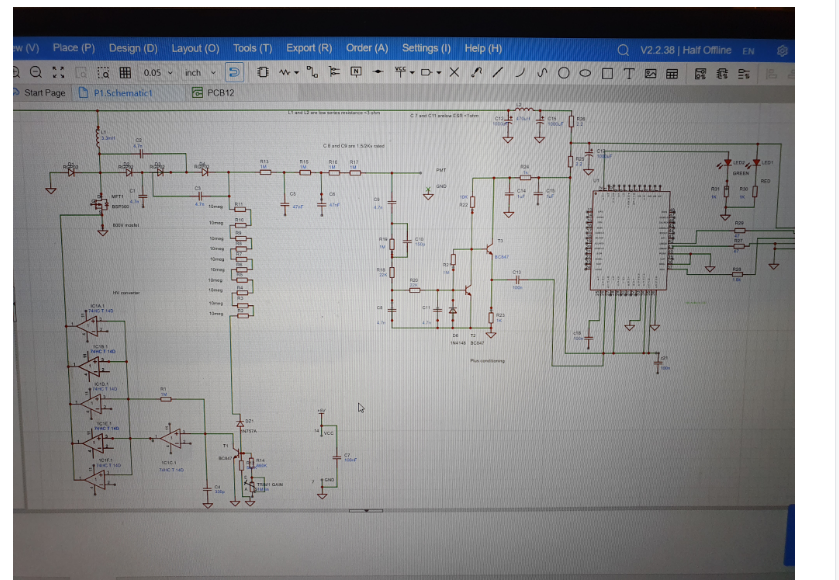839x580 pixels.
Task: Select the No Connect X flag tool
Action: (454, 72)
